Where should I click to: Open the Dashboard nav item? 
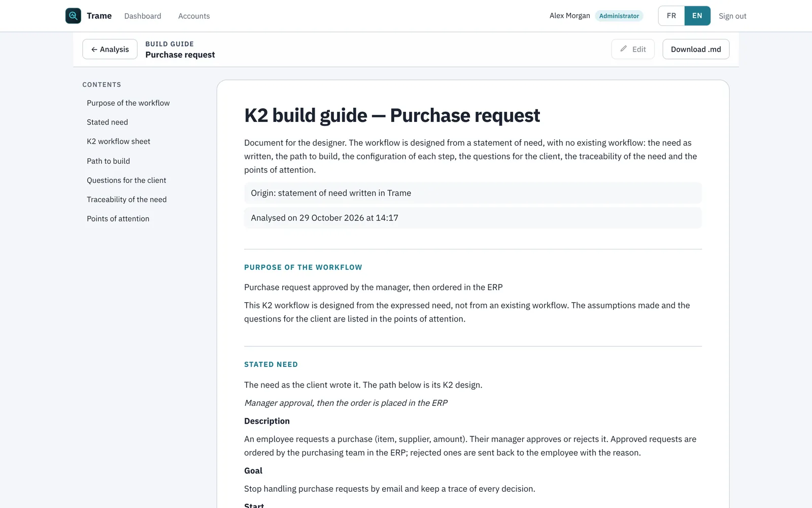143,16
